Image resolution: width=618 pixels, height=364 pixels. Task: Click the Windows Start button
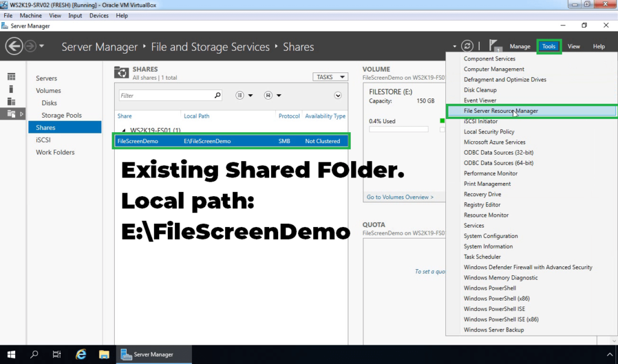pyautogui.click(x=11, y=354)
